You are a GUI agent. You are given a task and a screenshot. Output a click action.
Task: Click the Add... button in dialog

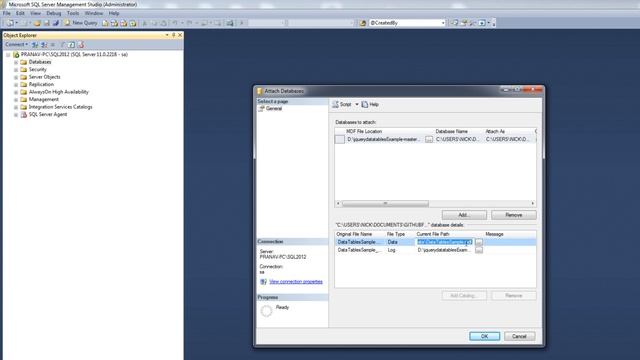coord(464,215)
